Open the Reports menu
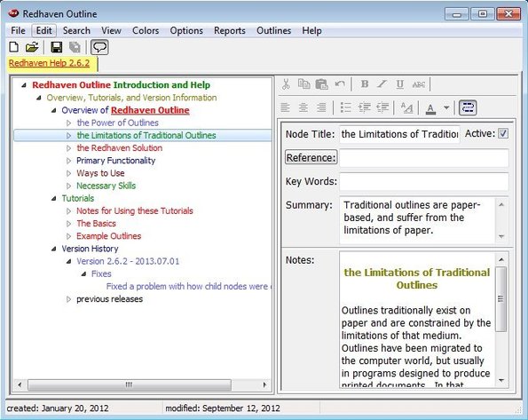Image resolution: width=528 pixels, height=420 pixels. 230,31
